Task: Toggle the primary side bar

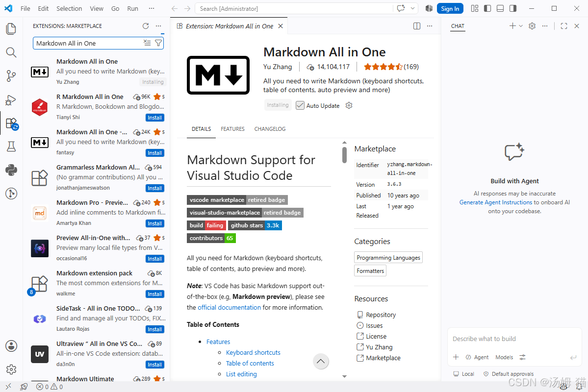Action: click(487, 8)
